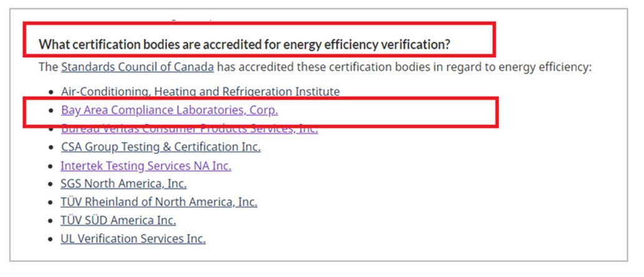Viewport: 644px width, 277px height.
Task: Click the certification bodies question heading
Action: pyautogui.click(x=245, y=44)
